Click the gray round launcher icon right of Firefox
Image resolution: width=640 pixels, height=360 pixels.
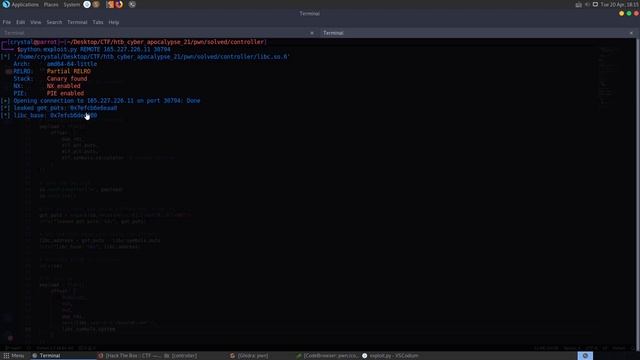[x=132, y=4]
